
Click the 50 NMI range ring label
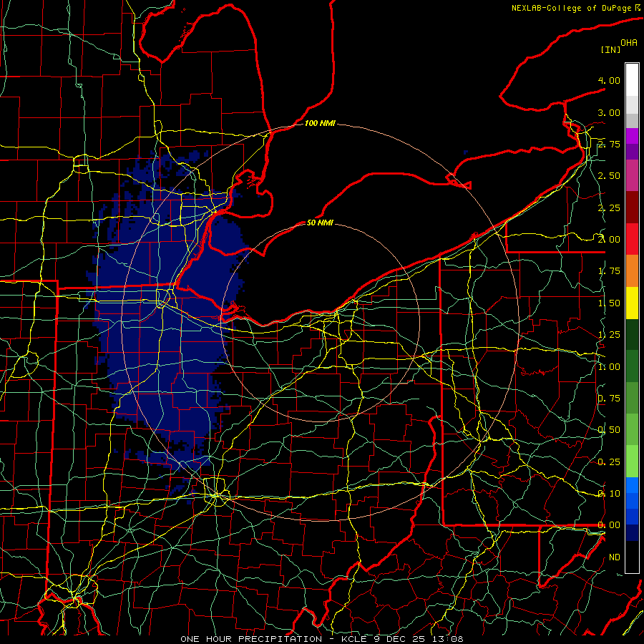[320, 223]
